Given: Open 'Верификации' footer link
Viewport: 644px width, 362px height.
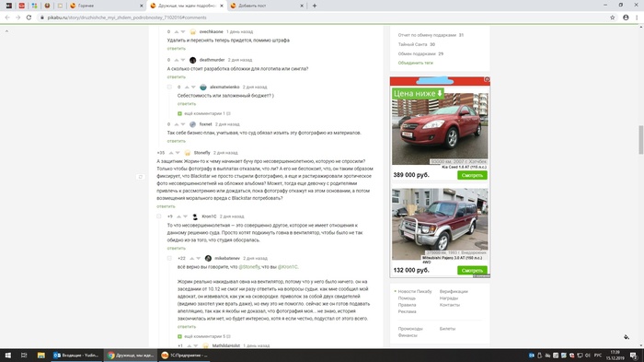Looking at the screenshot, I should [x=454, y=291].
